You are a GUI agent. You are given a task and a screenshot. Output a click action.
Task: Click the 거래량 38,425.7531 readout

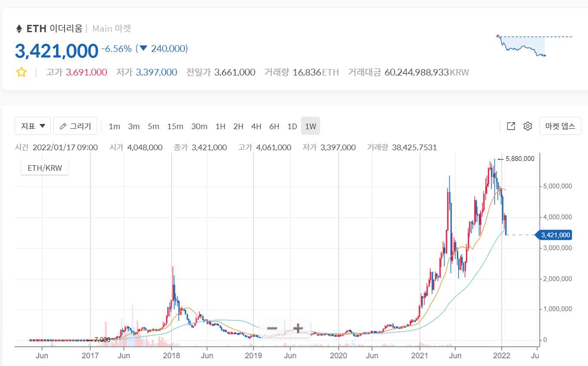click(402, 148)
